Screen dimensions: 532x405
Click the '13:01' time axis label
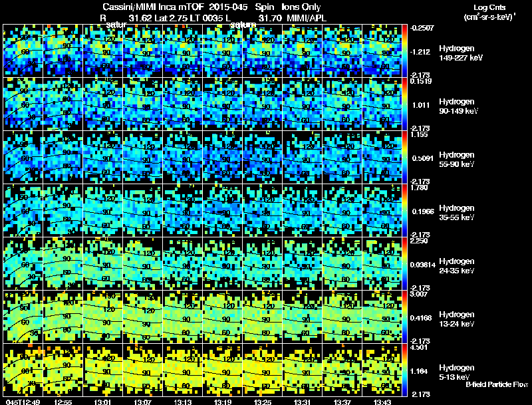pos(103,402)
